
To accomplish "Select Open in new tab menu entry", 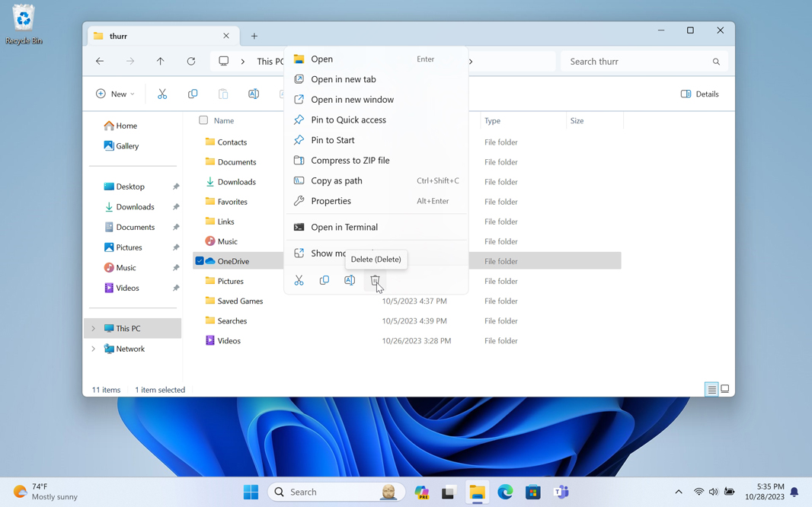I will click(343, 79).
